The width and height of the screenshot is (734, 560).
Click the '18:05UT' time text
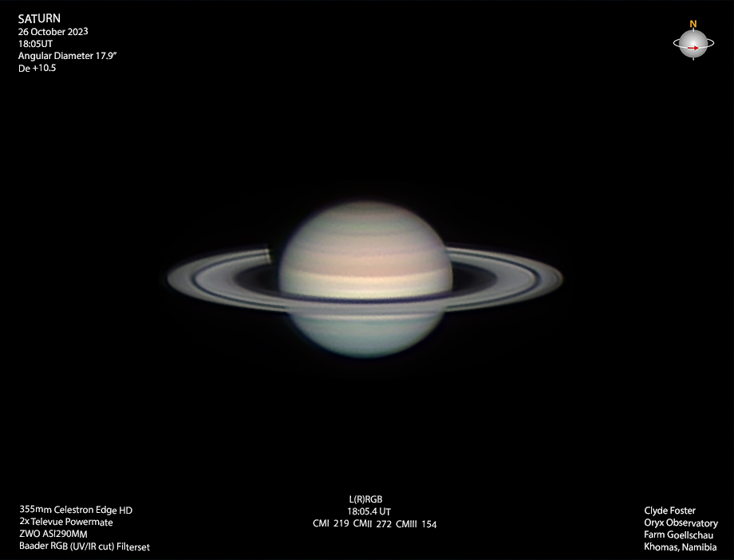click(36, 44)
